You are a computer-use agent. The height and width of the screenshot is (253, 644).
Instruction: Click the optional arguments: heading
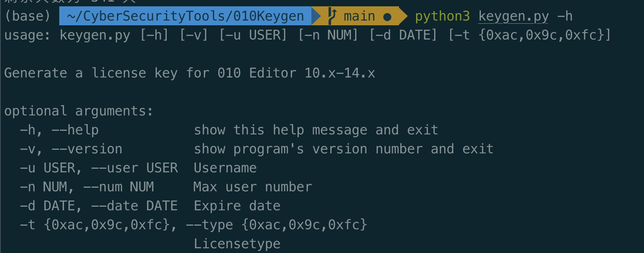[x=79, y=111]
